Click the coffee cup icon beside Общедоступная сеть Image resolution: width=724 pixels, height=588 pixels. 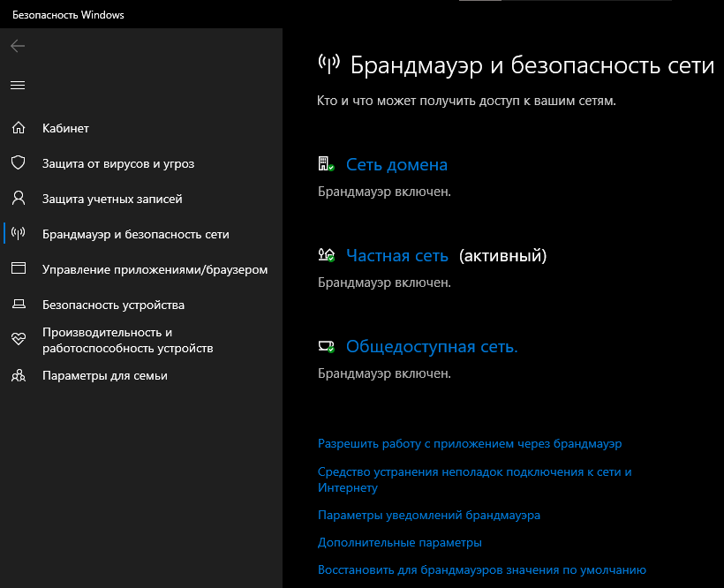[326, 346]
